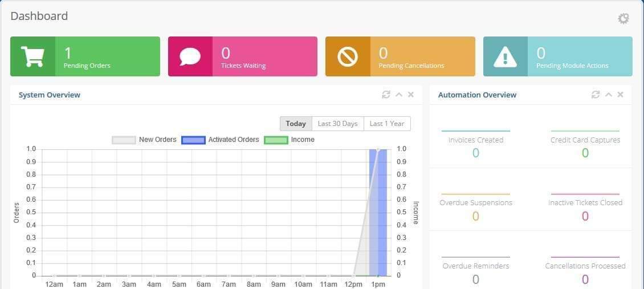Open the Pending Orders tile label
644x289 pixels.
(x=87, y=66)
